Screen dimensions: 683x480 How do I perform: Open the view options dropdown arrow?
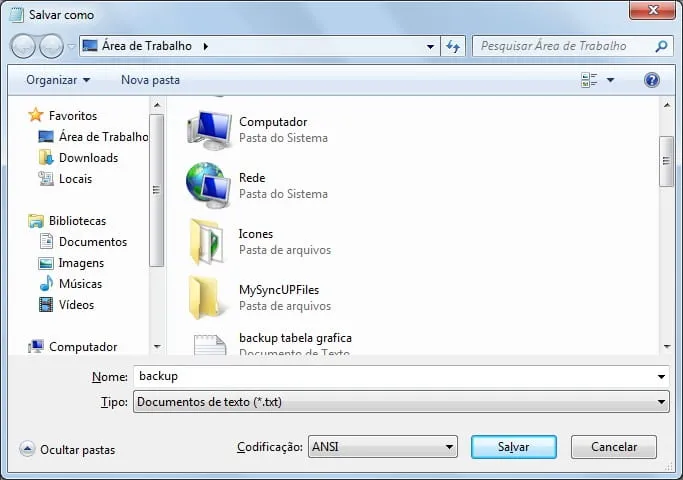(x=611, y=80)
